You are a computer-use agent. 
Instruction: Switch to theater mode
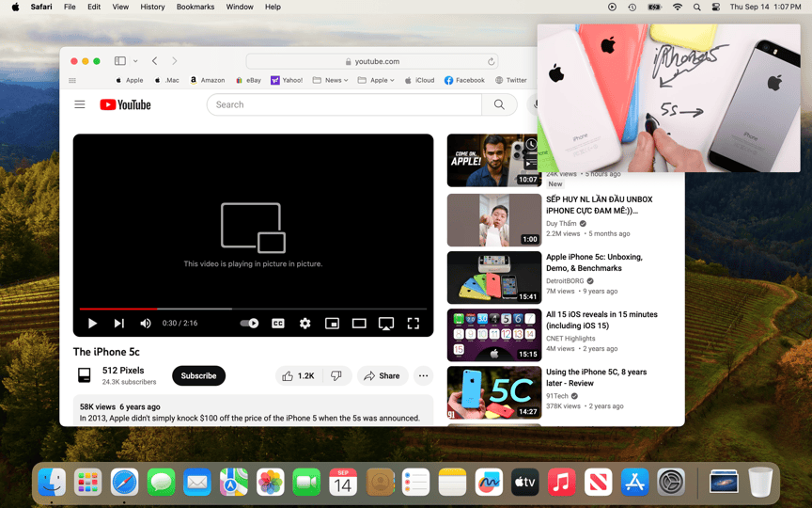click(x=359, y=324)
